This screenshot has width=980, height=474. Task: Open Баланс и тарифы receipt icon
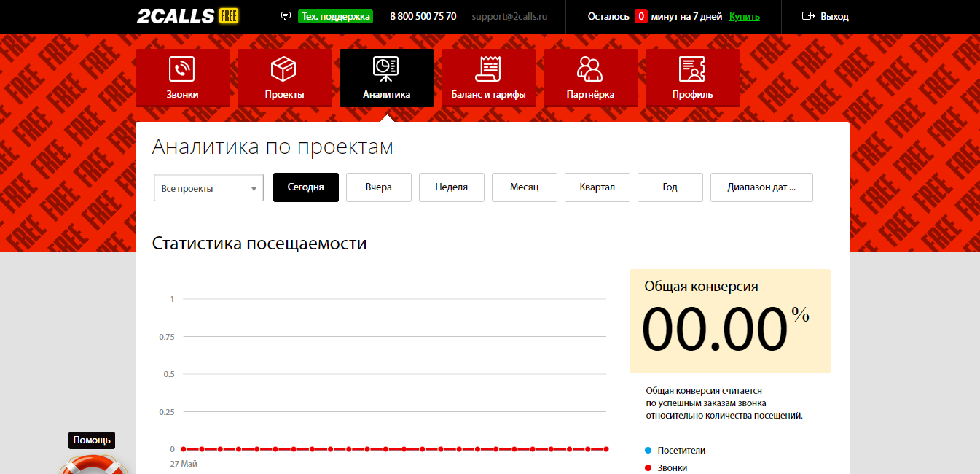488,69
